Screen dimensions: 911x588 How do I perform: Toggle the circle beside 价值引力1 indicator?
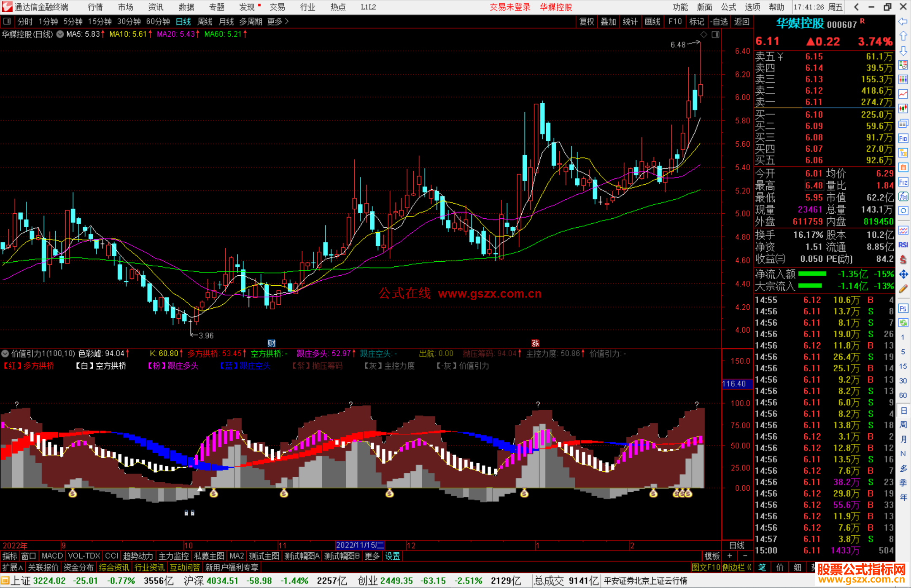pos(5,354)
